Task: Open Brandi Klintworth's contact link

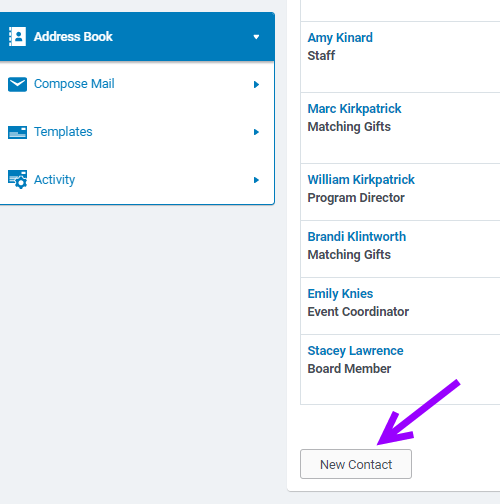Action: point(357,237)
